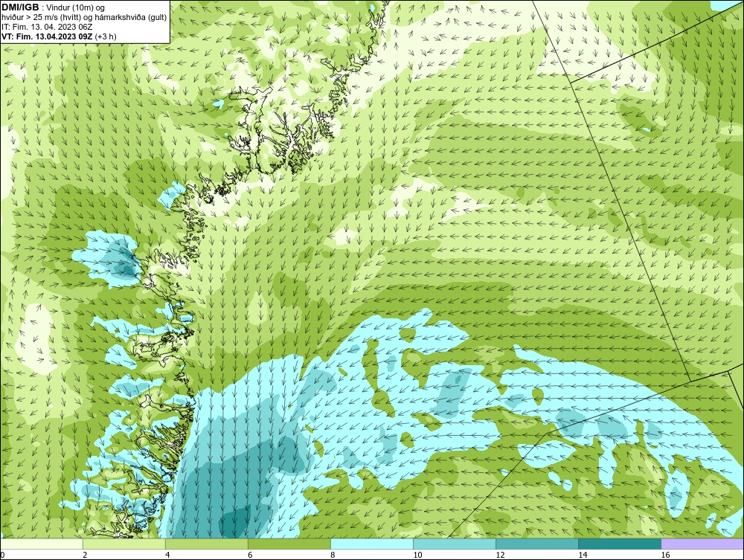744x560 pixels.
Task: Click the legend label '8'
Action: pyautogui.click(x=333, y=555)
